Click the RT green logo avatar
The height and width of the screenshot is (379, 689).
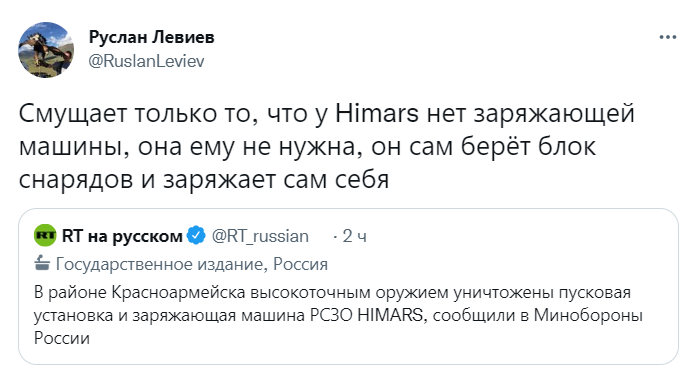[x=45, y=236]
